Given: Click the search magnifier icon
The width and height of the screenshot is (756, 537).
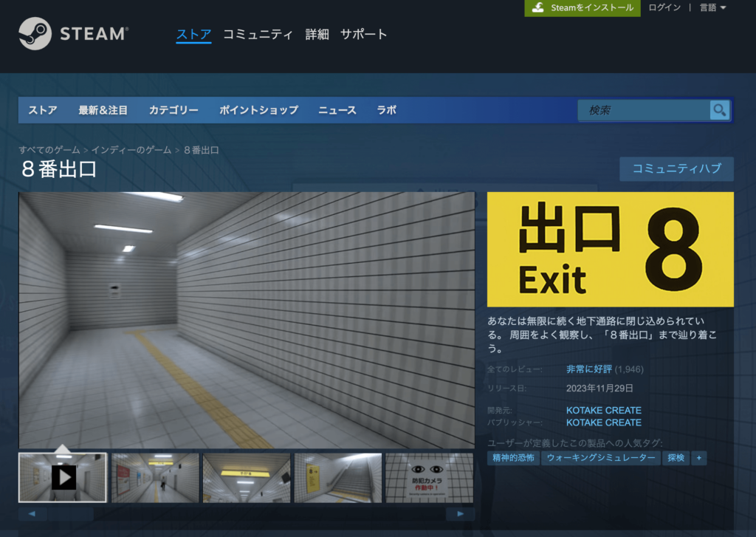Looking at the screenshot, I should (x=719, y=110).
